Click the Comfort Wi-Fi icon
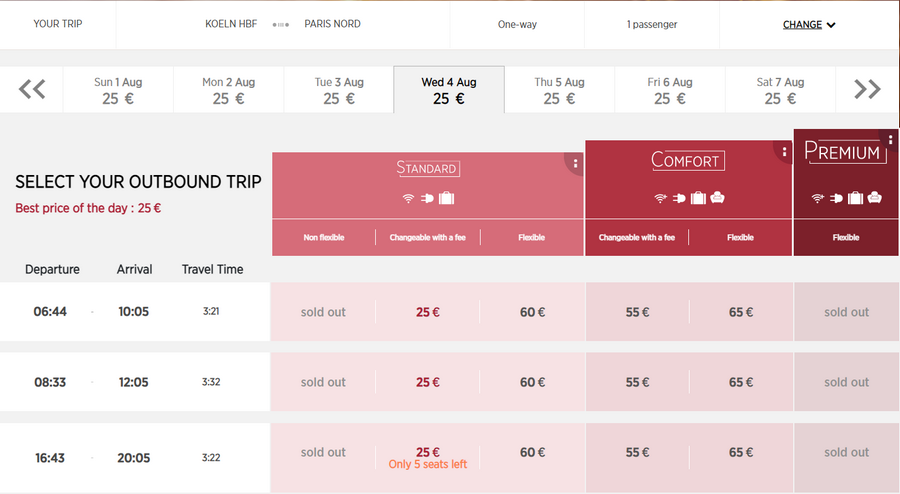 point(661,199)
